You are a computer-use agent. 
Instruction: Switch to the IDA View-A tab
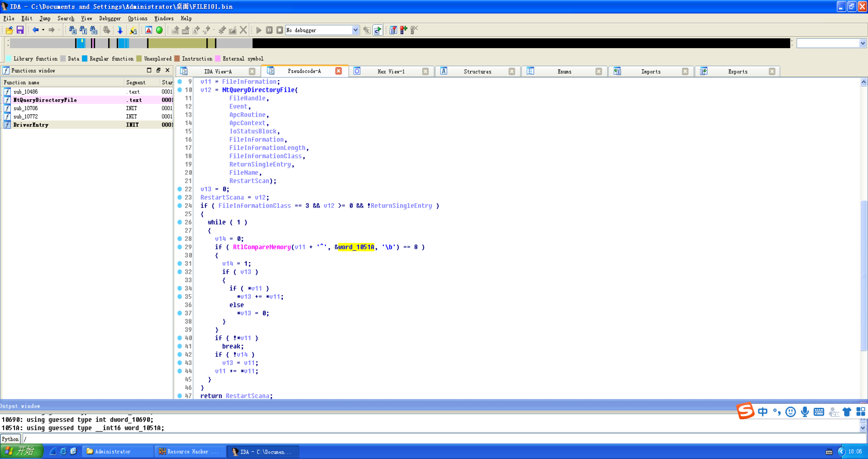[x=218, y=71]
